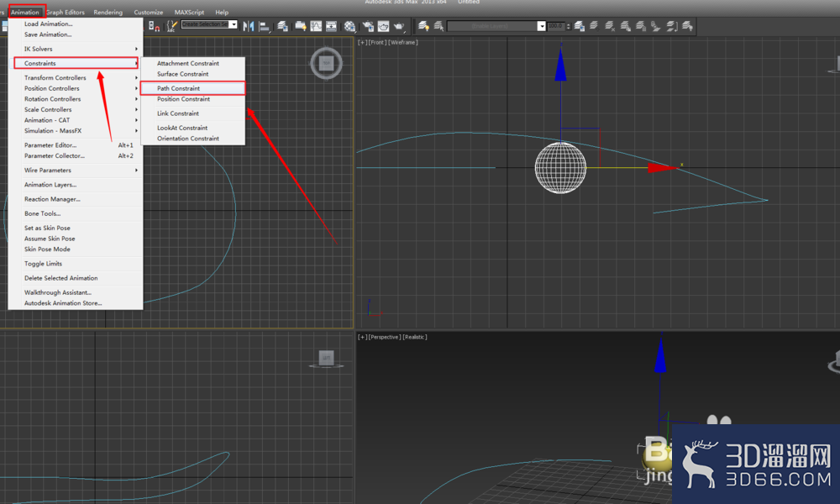Click the [Wireframe] shading label
The height and width of the screenshot is (504, 840).
coord(403,42)
